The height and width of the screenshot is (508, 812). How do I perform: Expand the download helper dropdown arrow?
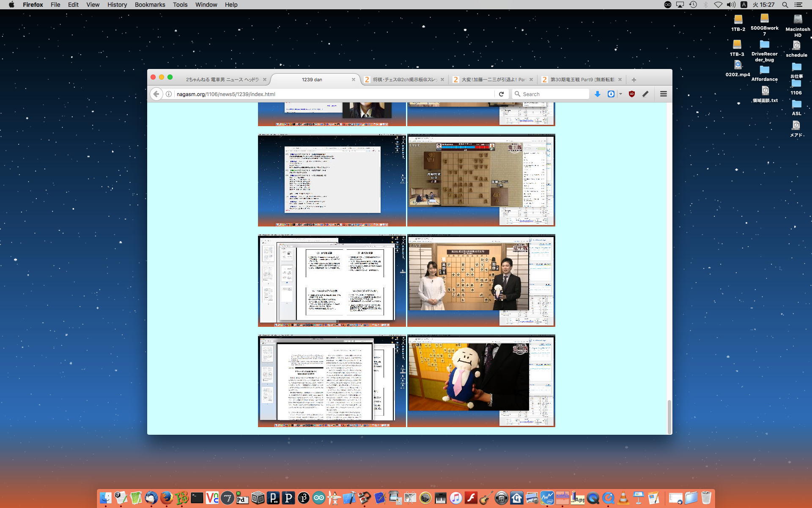(x=620, y=94)
